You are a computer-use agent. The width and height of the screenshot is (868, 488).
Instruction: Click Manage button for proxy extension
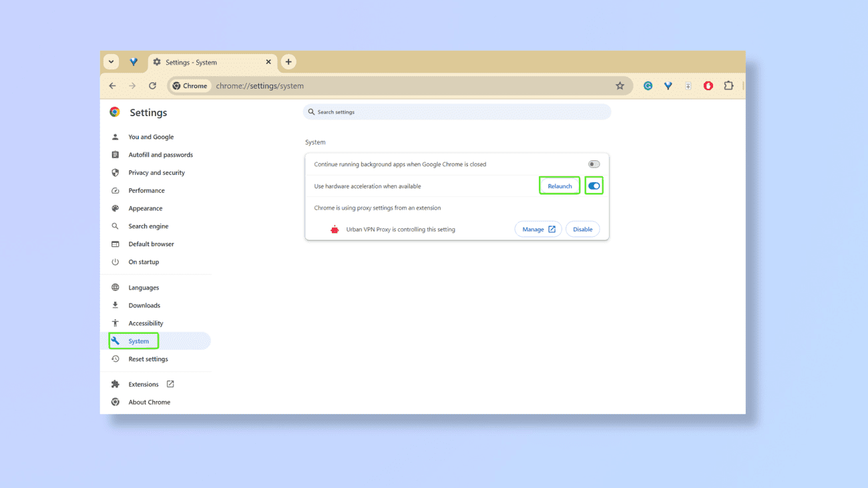(537, 230)
